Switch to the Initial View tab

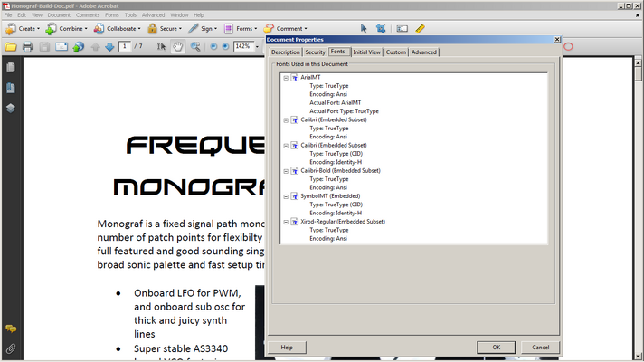(x=366, y=52)
